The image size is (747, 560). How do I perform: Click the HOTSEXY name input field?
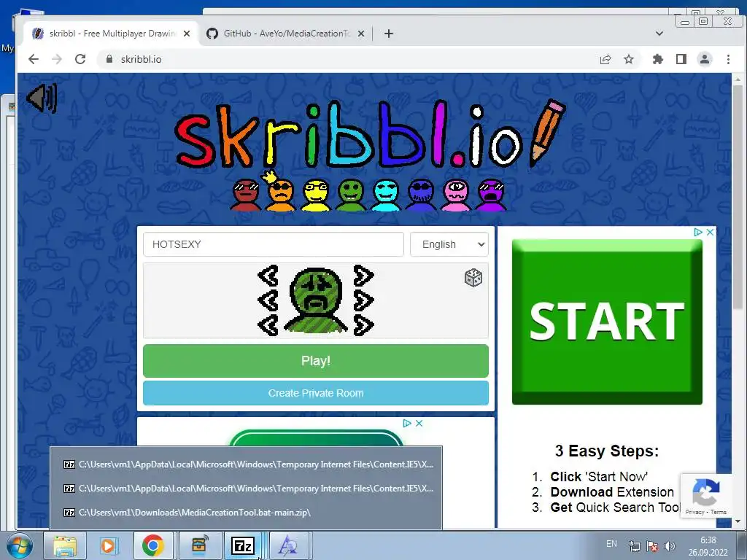tap(274, 244)
